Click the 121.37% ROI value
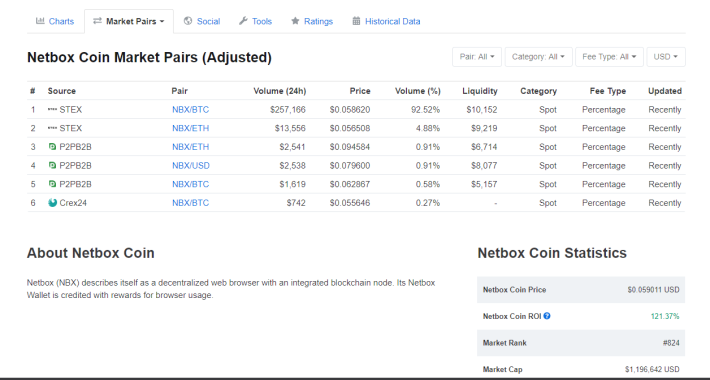 [665, 316]
